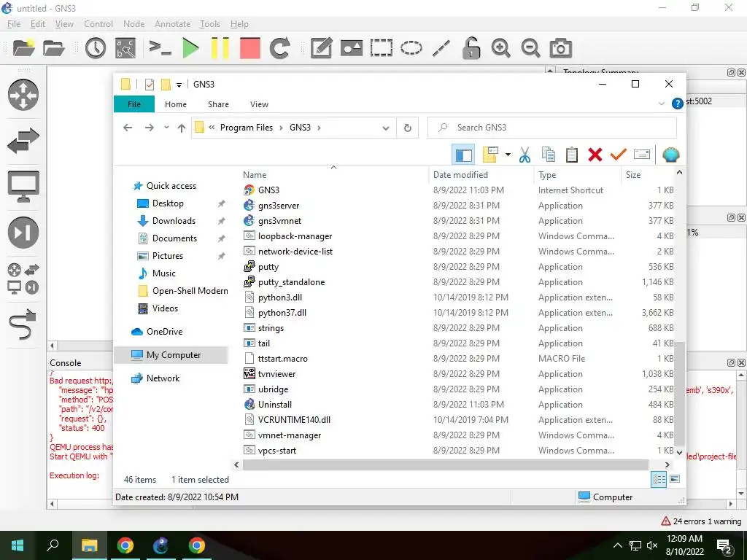Toggle Explorer preview pane button
The width and height of the screenshot is (747, 560).
[x=463, y=155]
